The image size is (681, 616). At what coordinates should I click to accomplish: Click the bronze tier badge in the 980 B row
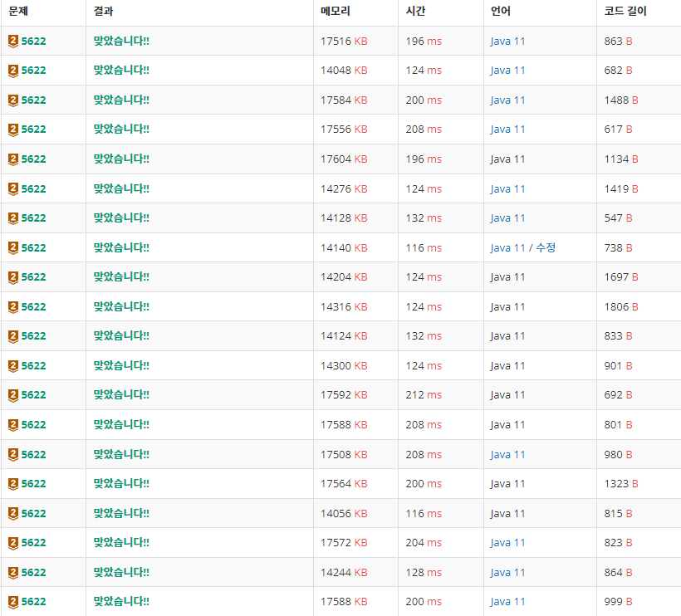13,454
